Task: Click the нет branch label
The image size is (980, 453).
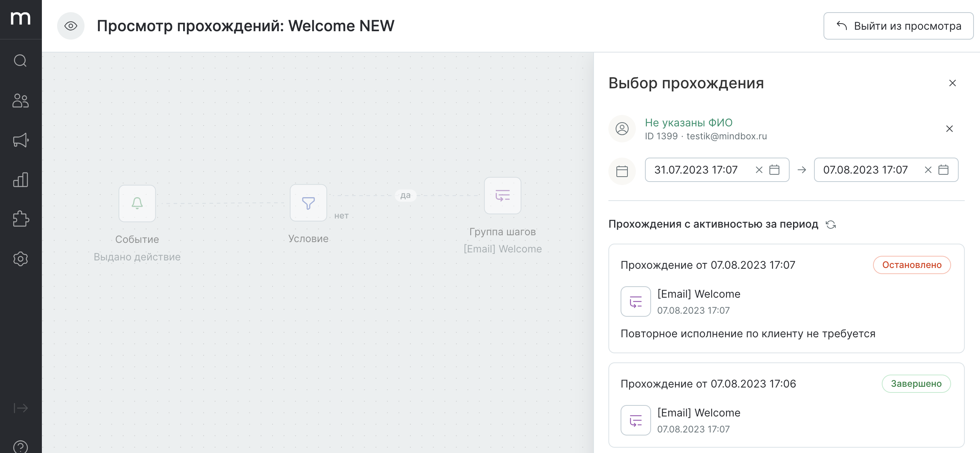Action: point(342,215)
